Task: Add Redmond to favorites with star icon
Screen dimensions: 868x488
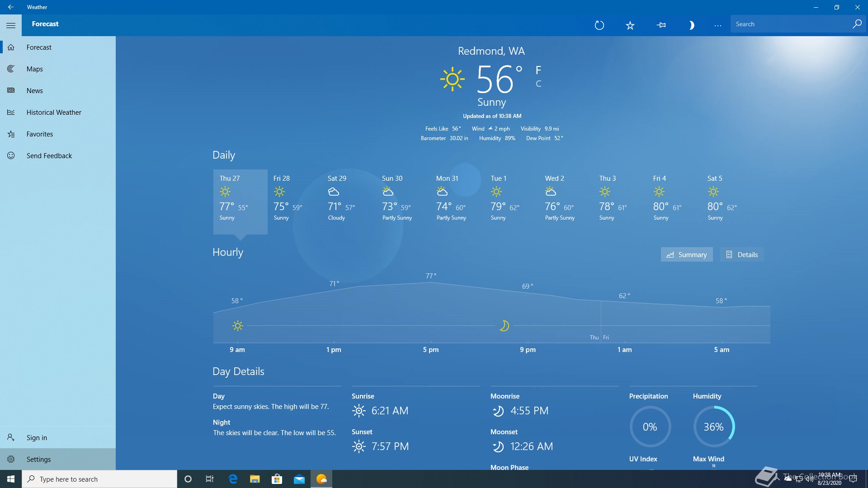Action: [630, 25]
